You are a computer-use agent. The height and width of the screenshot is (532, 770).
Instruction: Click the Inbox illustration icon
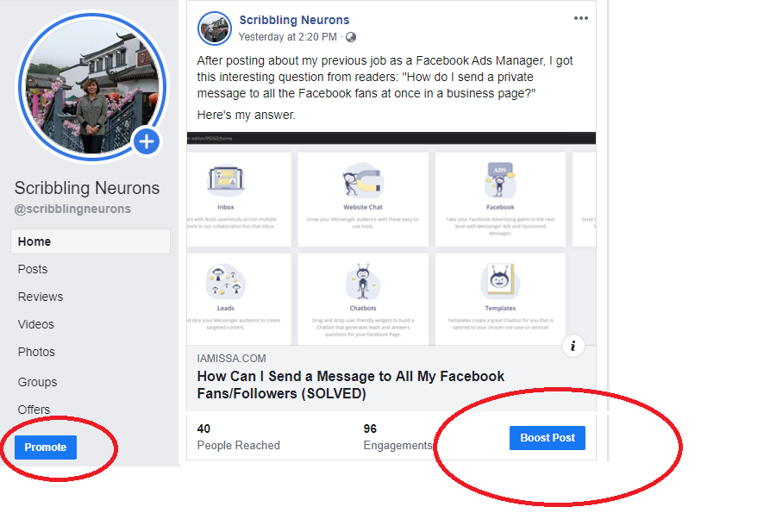pos(226,180)
